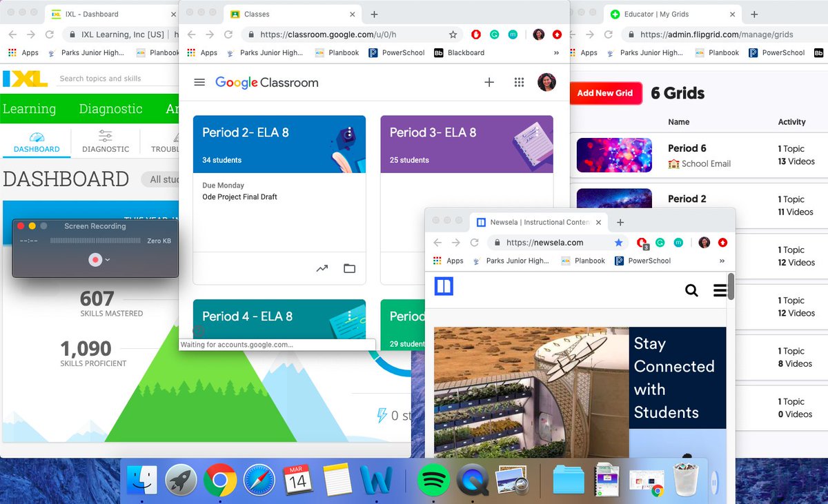Open the account avatar in Google Classroom header
The image size is (828, 504).
point(546,82)
